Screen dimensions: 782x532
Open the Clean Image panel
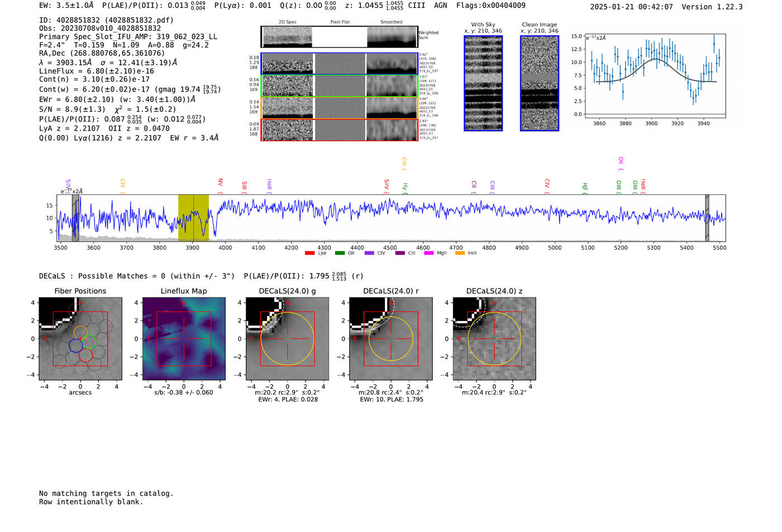[x=540, y=83]
